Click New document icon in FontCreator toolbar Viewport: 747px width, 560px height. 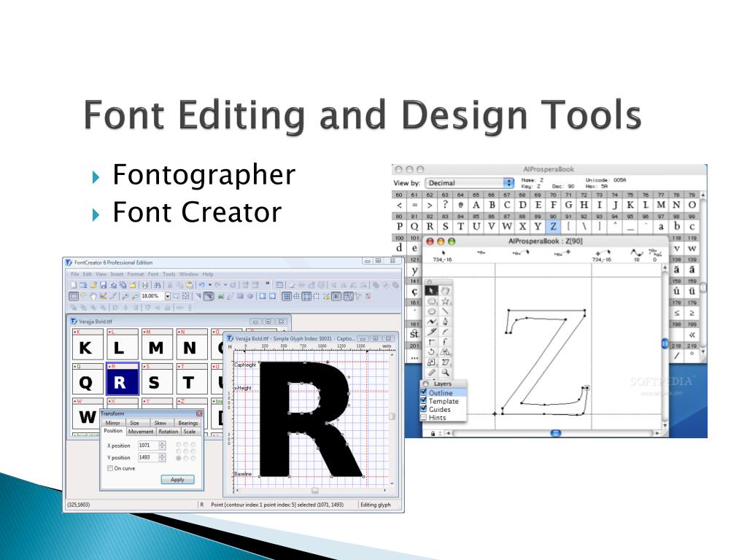click(x=74, y=285)
